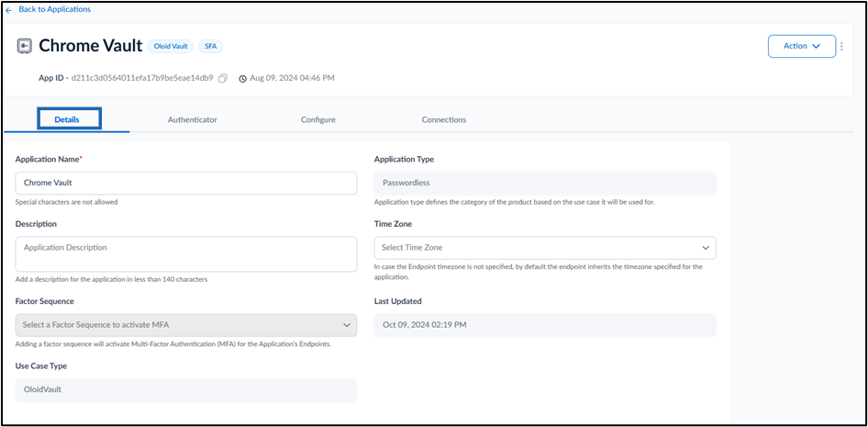Open the Select Time Zone dropdown
868x427 pixels.
tap(545, 248)
